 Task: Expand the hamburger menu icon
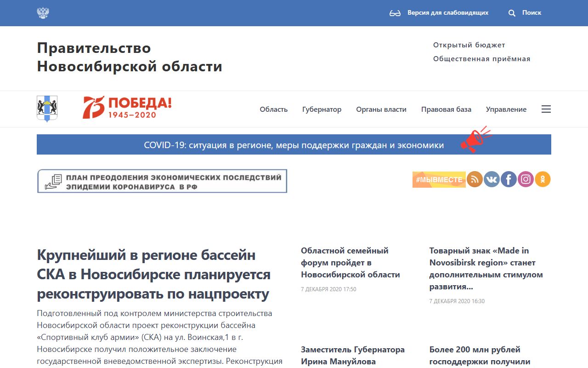coord(546,109)
